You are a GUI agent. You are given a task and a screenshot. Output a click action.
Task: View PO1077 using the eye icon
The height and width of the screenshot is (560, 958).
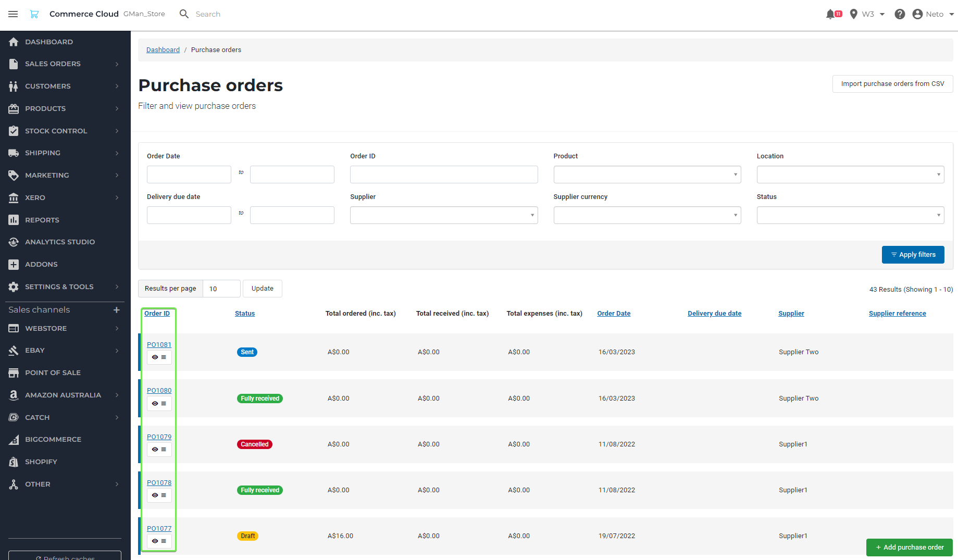(x=155, y=541)
